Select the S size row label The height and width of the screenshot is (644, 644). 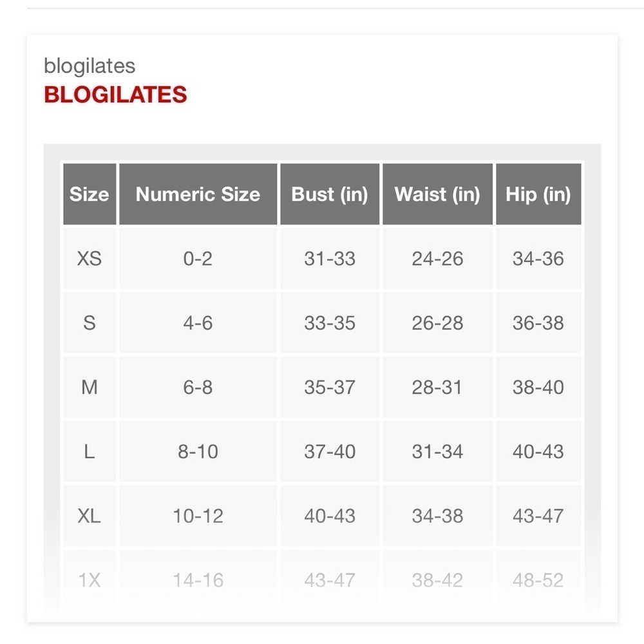click(x=90, y=323)
